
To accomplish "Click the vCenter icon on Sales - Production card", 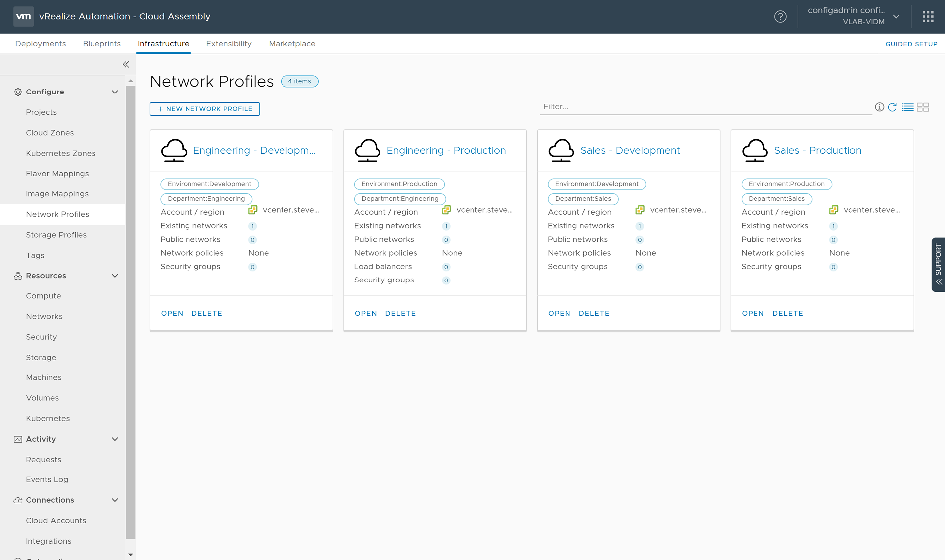I will point(833,210).
